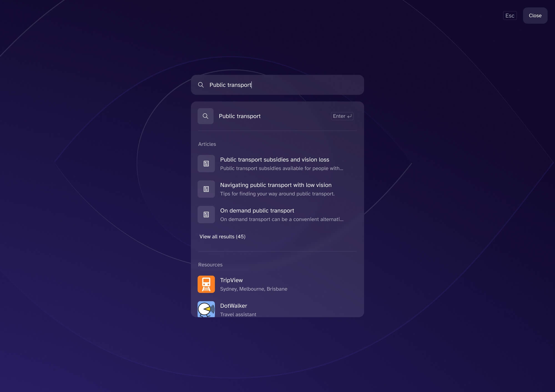Screen dimensions: 555x392
Task: Click the search icon beside the Public transport suggestion
Action: 206,116
